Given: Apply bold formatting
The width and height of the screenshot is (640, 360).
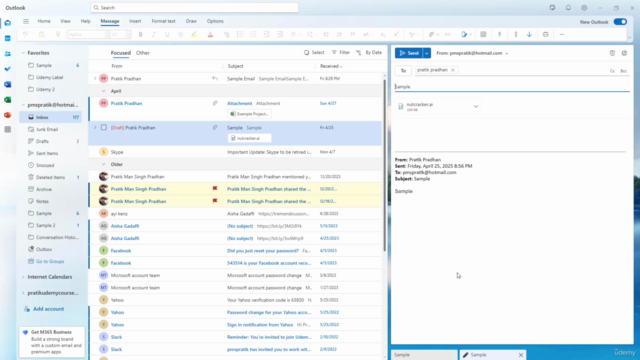Looking at the screenshot, I should (140, 35).
